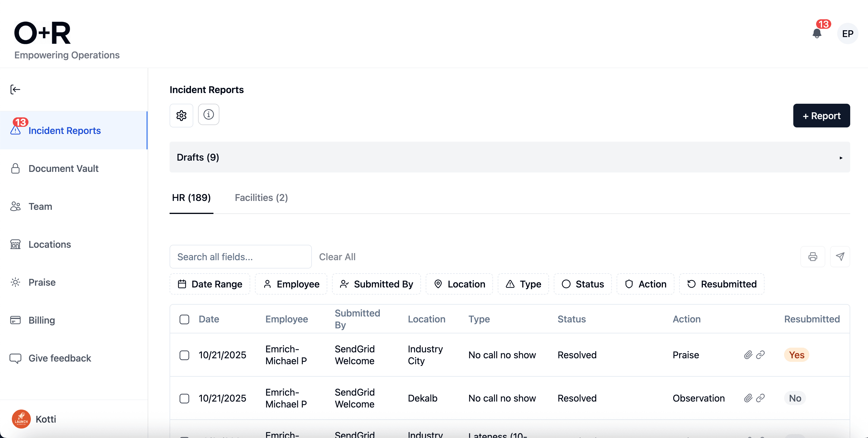This screenshot has width=868, height=438.
Task: Open the Date Range filter
Action: tap(210, 284)
